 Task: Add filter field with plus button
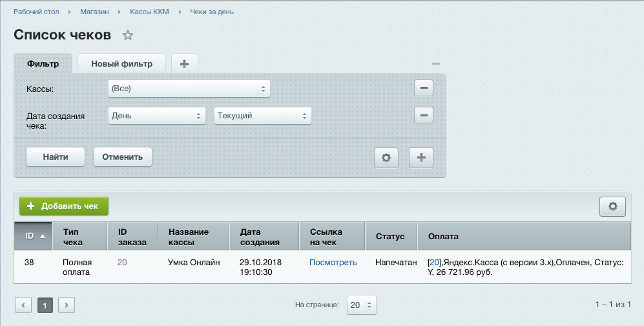(421, 157)
